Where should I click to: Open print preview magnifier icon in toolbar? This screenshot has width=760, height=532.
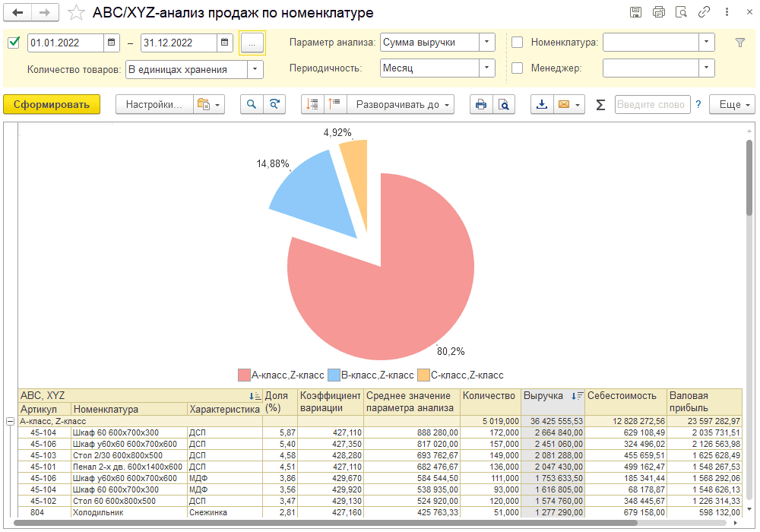(504, 104)
